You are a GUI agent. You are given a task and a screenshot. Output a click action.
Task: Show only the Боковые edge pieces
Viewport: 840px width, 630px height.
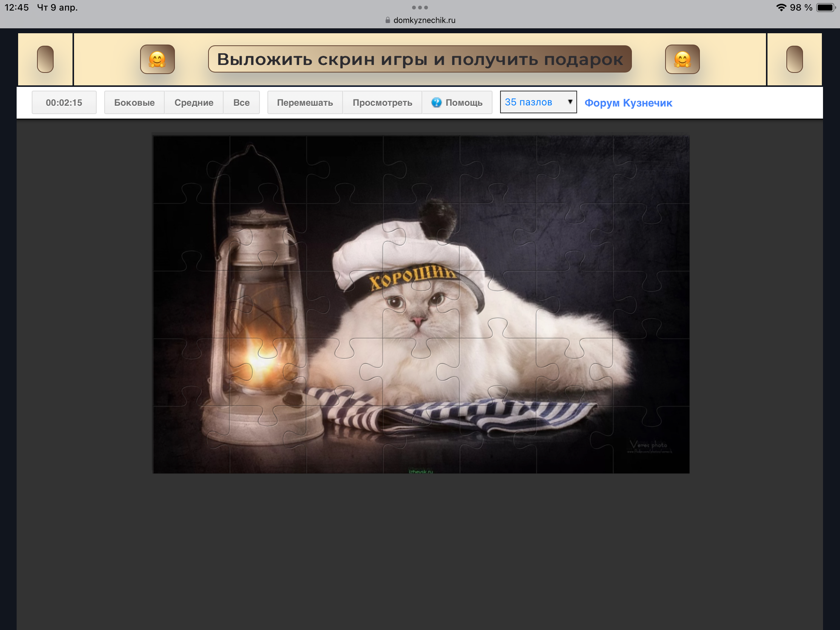pyautogui.click(x=134, y=102)
